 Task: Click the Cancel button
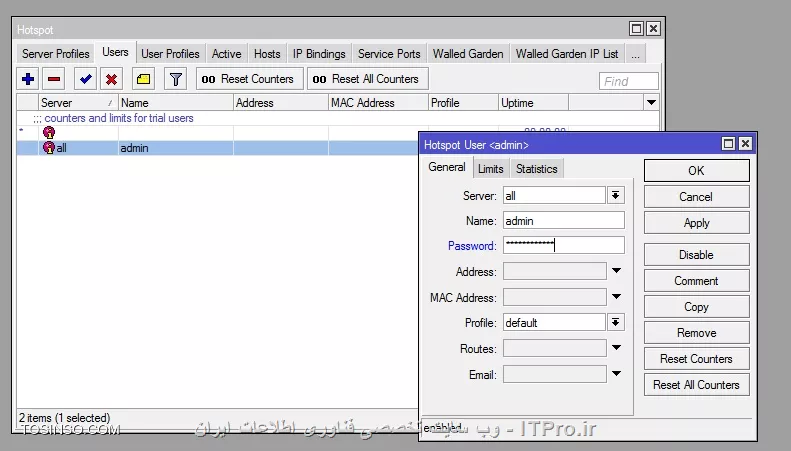(x=696, y=197)
